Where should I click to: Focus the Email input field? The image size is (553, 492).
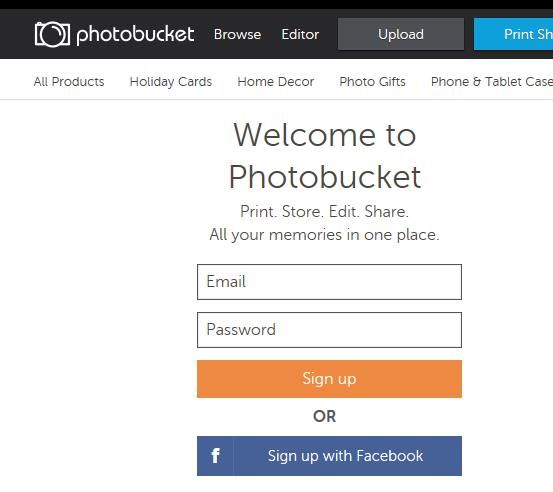coord(329,282)
